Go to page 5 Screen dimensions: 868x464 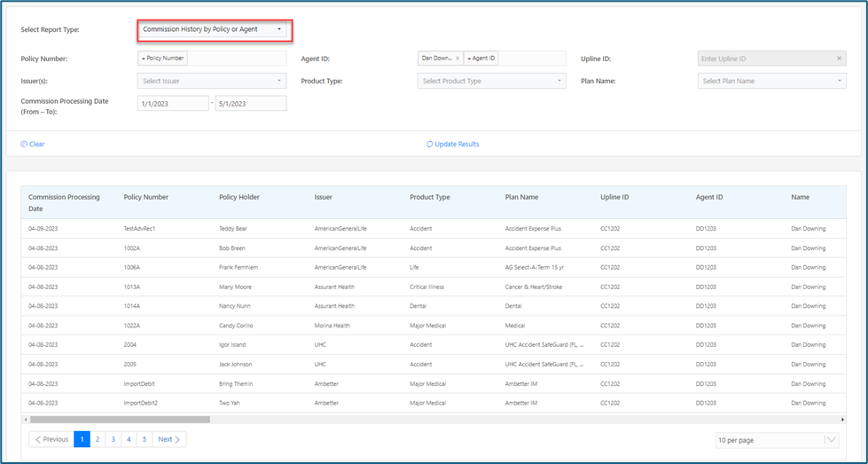coord(144,439)
